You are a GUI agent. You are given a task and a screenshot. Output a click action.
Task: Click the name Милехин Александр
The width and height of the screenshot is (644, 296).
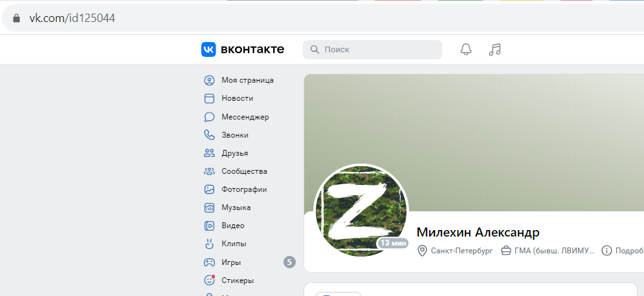coord(478,233)
